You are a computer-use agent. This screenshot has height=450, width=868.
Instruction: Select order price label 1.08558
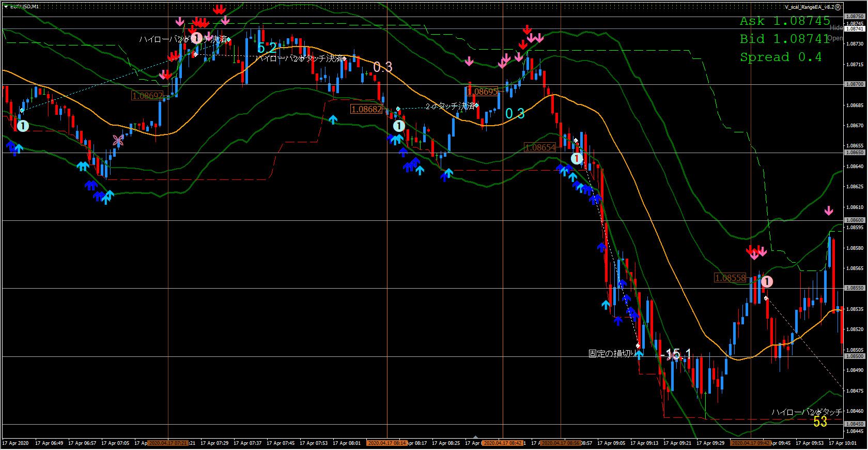pyautogui.click(x=731, y=278)
